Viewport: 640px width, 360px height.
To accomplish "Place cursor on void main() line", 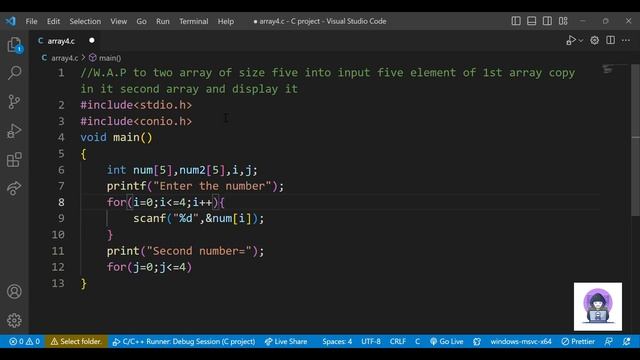I will [x=116, y=137].
